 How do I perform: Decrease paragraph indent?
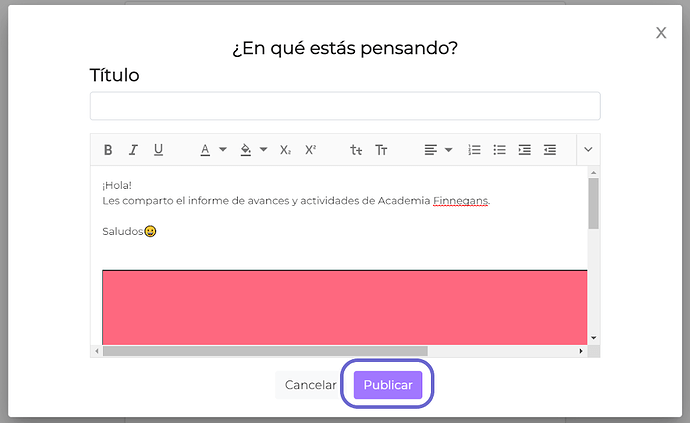pos(550,150)
